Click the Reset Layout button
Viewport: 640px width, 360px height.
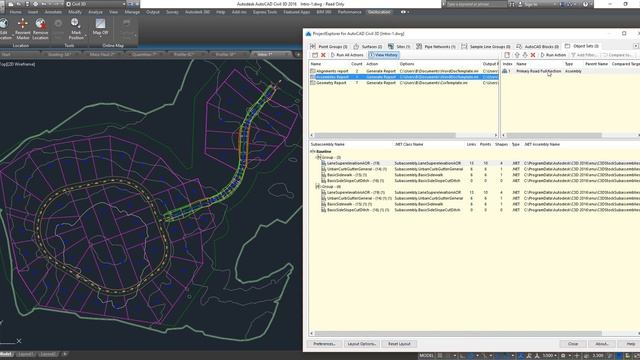(399, 344)
